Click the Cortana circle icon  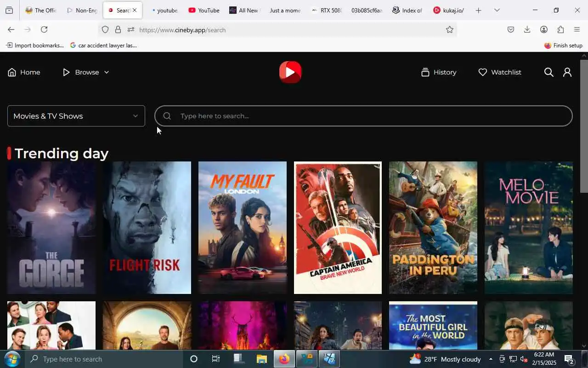coord(193,359)
